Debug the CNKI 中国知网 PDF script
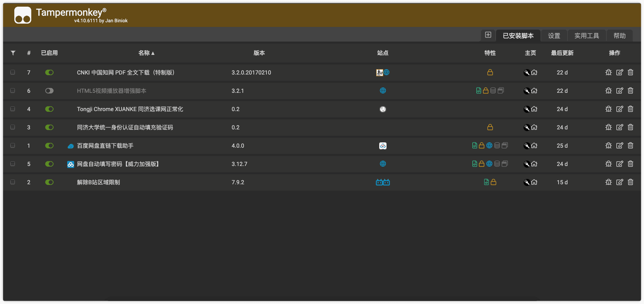 (x=608, y=73)
